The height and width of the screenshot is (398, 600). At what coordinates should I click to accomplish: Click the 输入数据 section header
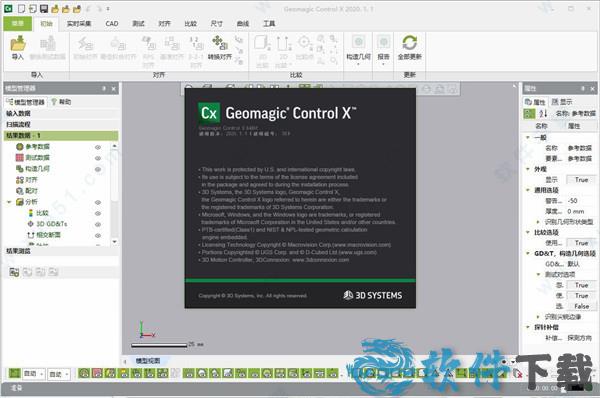coord(61,113)
